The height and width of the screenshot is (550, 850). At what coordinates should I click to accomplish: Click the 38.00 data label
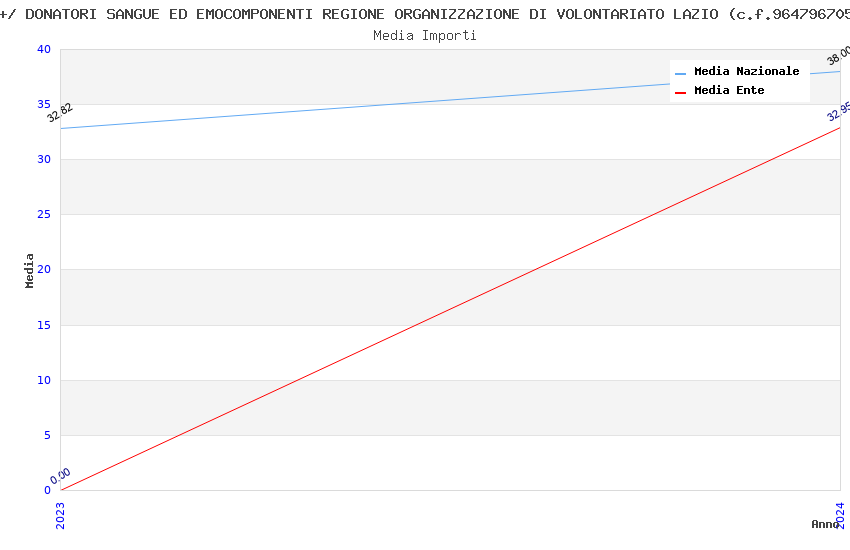point(838,56)
